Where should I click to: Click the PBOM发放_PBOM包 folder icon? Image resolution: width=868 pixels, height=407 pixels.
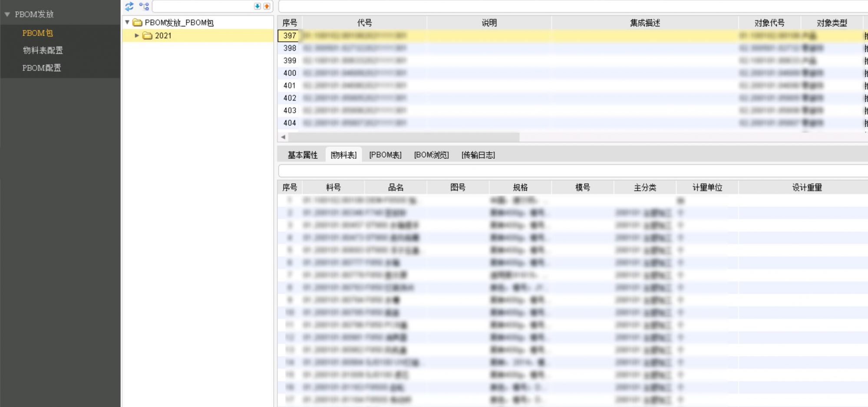click(x=138, y=23)
